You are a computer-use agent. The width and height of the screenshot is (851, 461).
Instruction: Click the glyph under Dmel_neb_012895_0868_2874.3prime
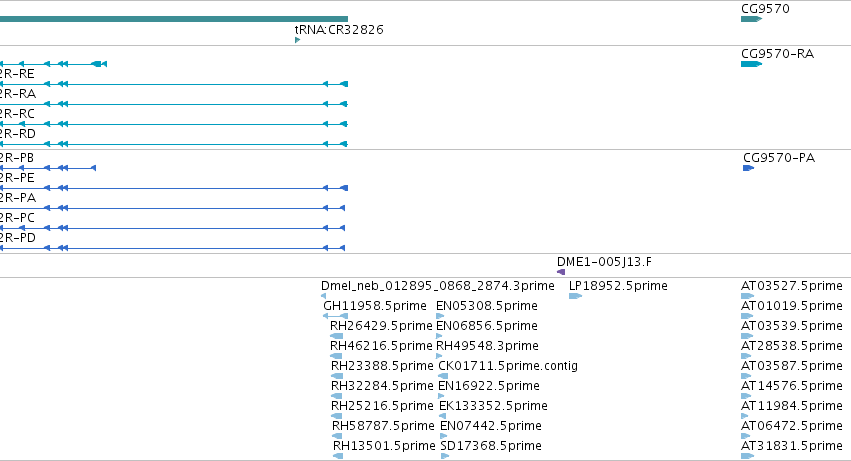coord(323,296)
